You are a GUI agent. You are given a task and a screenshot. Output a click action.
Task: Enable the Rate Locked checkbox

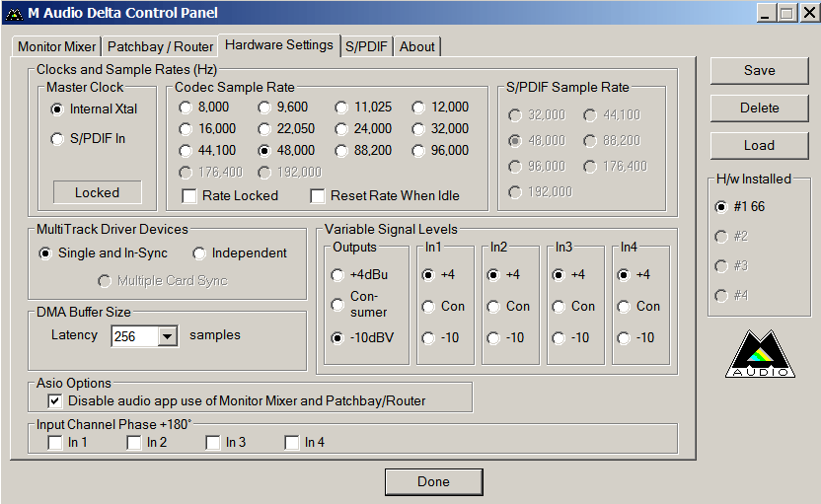tap(189, 196)
